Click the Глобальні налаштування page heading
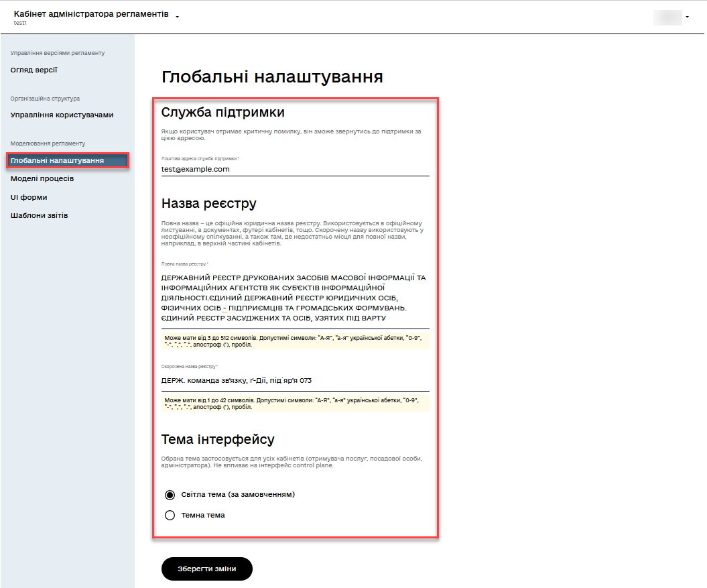 (272, 76)
